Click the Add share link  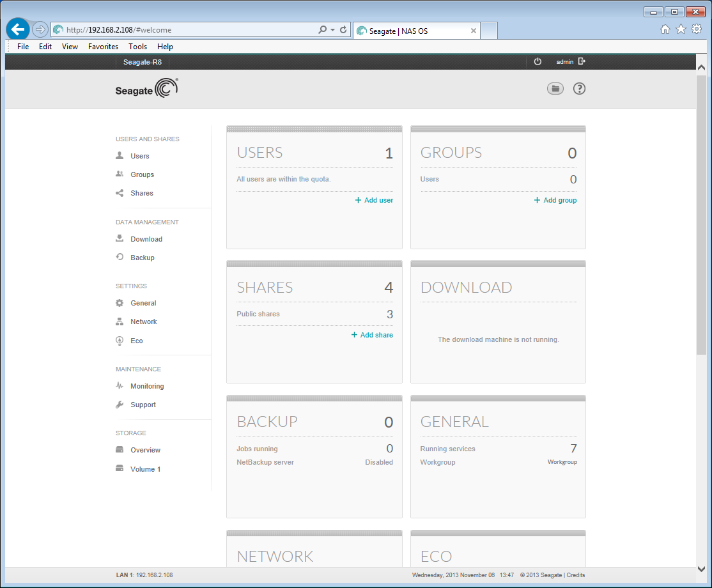373,335
